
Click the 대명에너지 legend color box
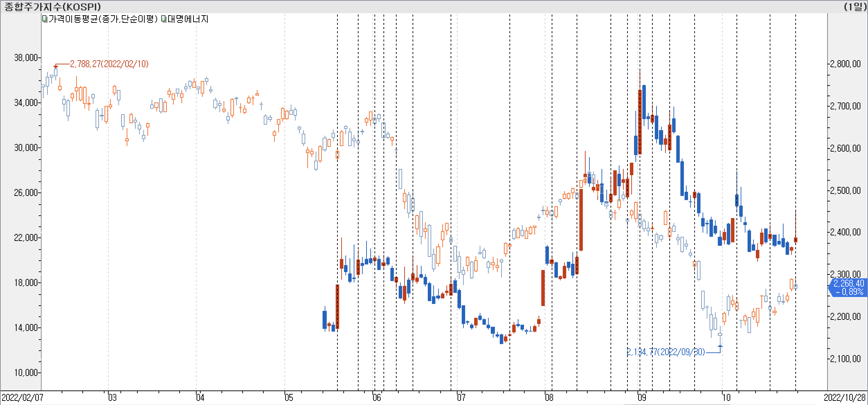tap(164, 19)
